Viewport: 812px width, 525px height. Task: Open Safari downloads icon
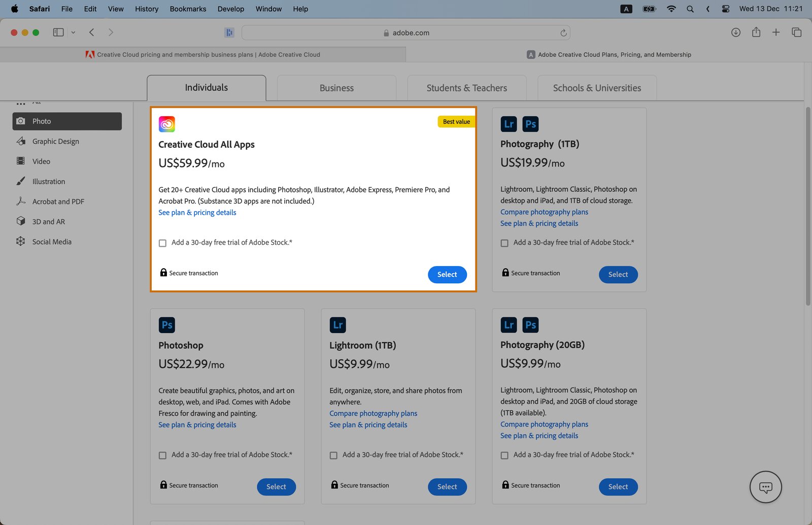(735, 32)
